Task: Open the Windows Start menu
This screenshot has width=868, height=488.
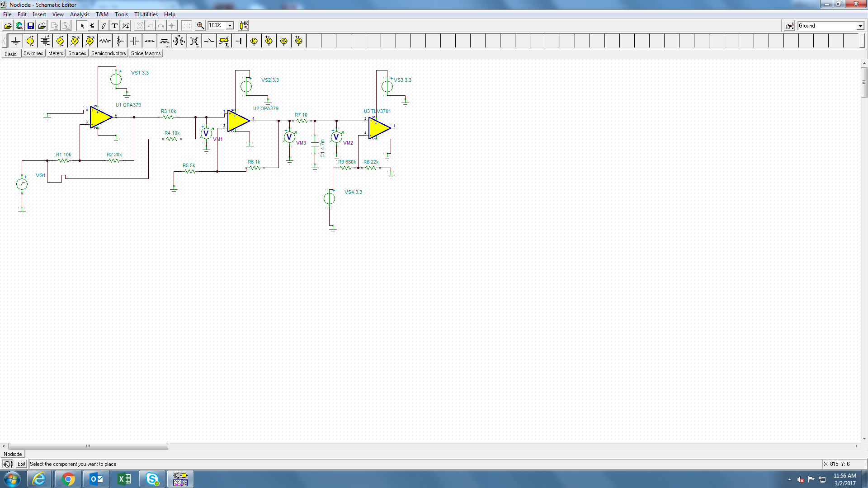Action: (x=12, y=479)
